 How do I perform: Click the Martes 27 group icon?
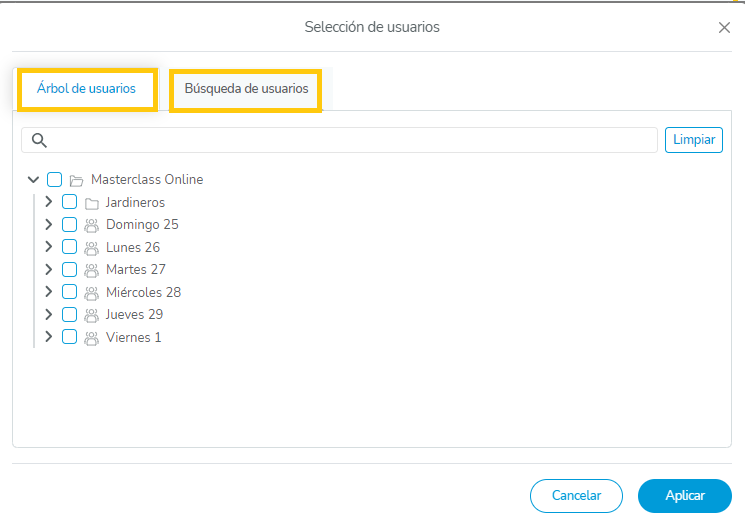[x=91, y=270]
